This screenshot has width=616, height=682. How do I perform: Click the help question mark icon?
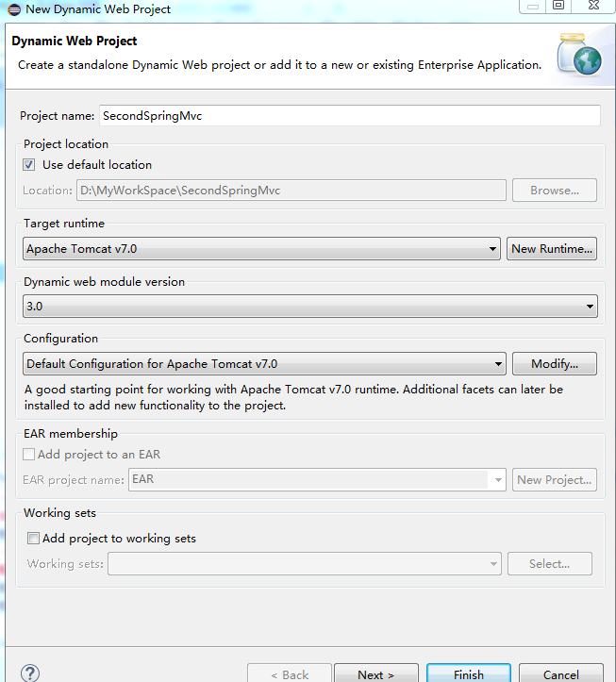[x=30, y=674]
